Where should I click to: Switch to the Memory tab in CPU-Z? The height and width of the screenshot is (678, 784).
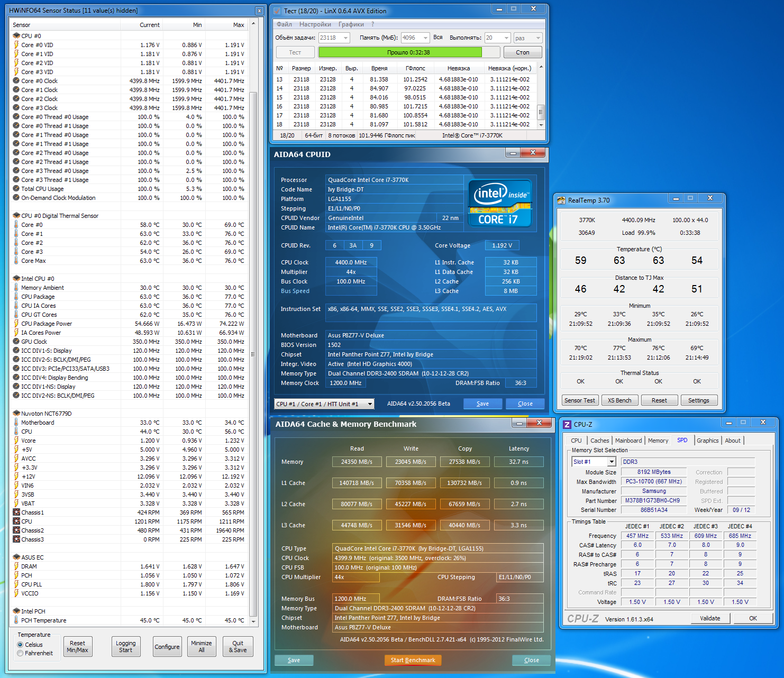658,441
